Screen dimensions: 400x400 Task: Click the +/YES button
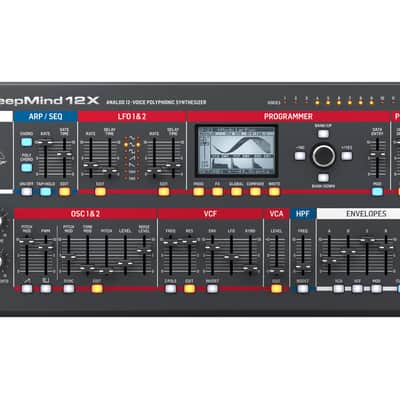coord(347,156)
